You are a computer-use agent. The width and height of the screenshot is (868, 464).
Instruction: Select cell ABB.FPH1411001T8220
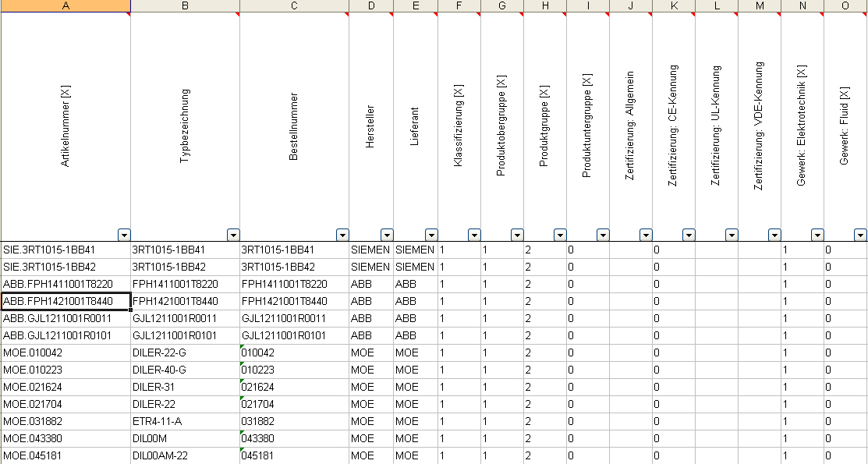pos(66,285)
